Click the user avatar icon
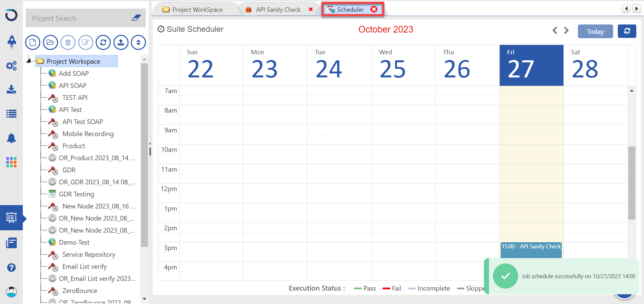The image size is (644, 304). pyautogui.click(x=11, y=292)
